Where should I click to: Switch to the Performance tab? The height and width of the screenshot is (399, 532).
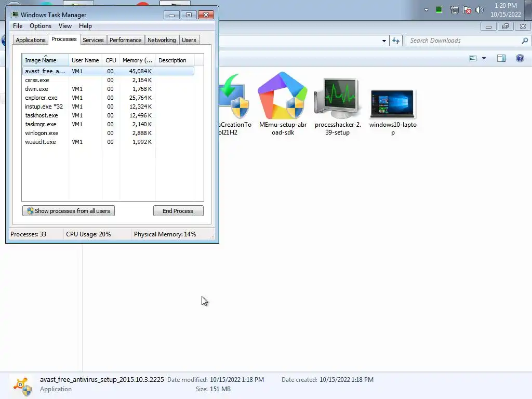(125, 40)
